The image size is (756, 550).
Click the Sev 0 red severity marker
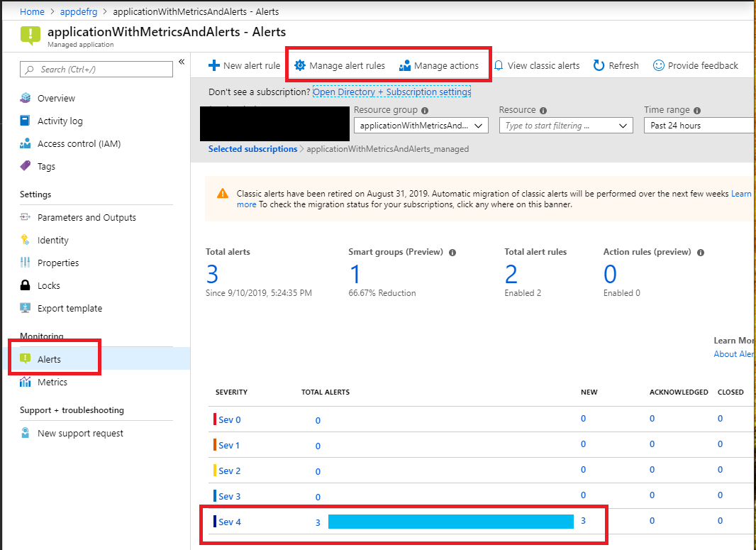tap(215, 419)
